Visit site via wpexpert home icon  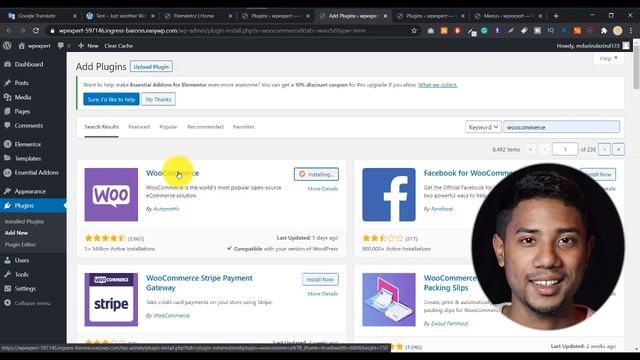[35, 46]
